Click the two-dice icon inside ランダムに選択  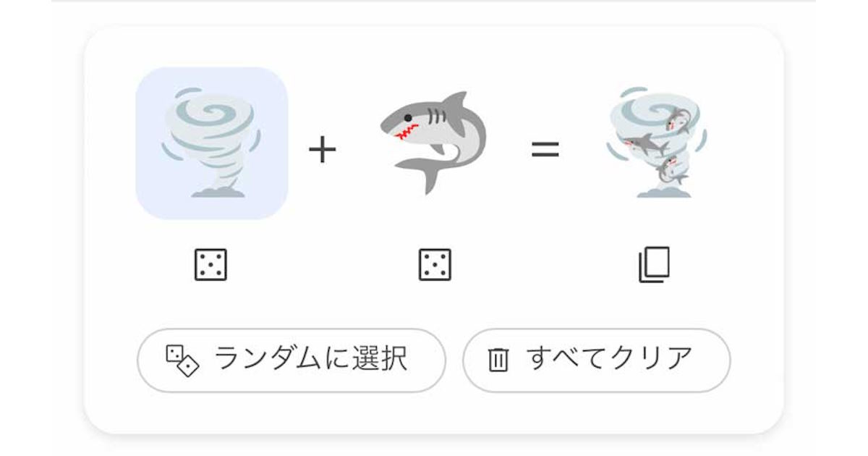(182, 361)
